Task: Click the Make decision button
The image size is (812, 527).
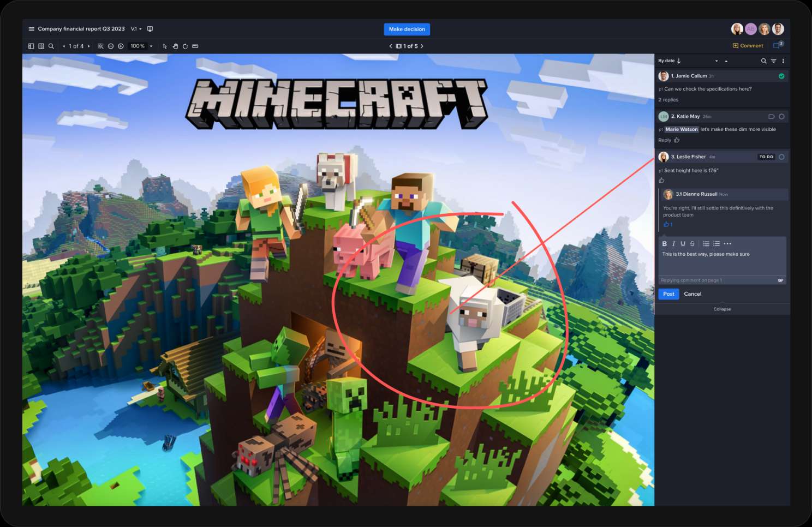Action: (407, 29)
